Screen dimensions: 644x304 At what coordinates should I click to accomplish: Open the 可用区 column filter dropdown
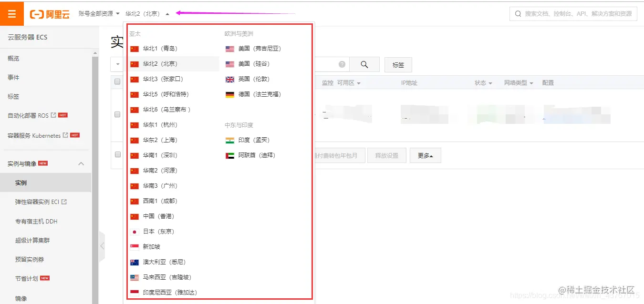[349, 83]
